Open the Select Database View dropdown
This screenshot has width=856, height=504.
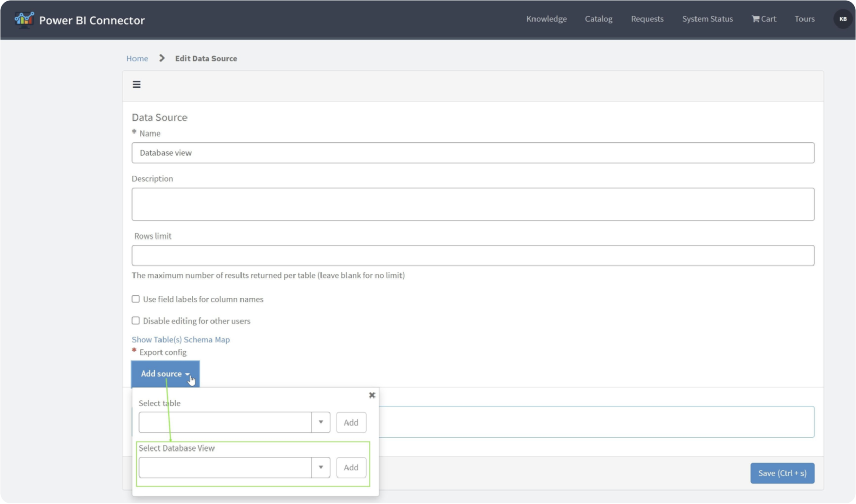coord(320,467)
